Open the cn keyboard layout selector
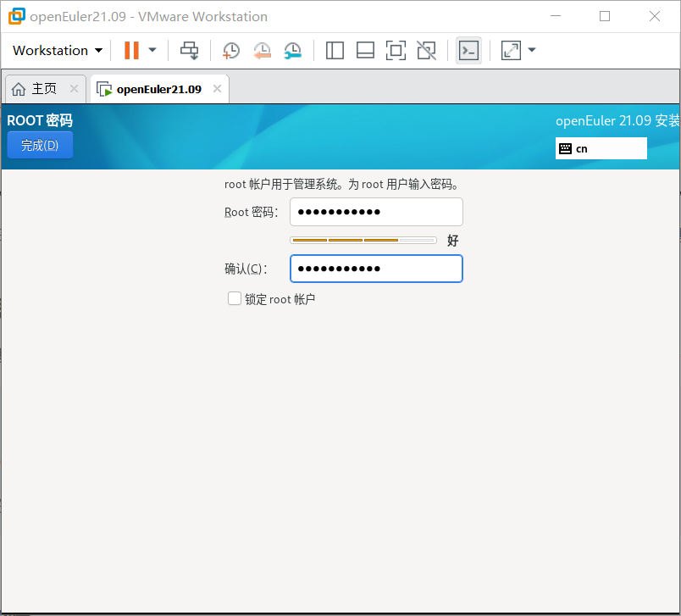This screenshot has width=681, height=616. point(601,148)
